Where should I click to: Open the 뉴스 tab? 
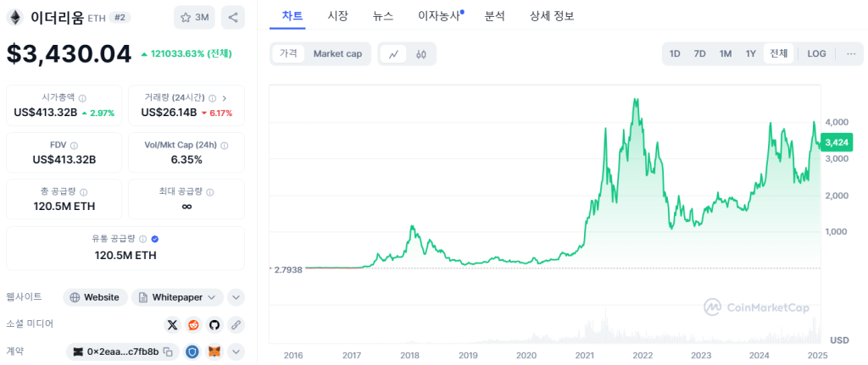click(x=383, y=15)
